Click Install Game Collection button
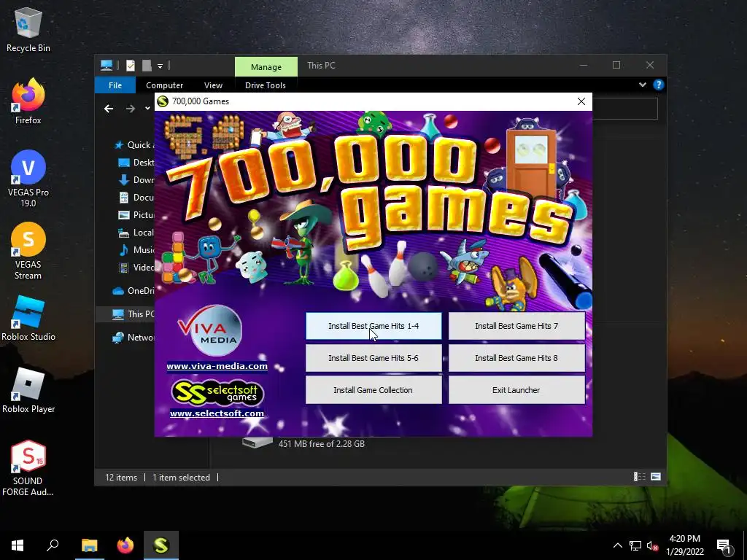 (x=373, y=390)
